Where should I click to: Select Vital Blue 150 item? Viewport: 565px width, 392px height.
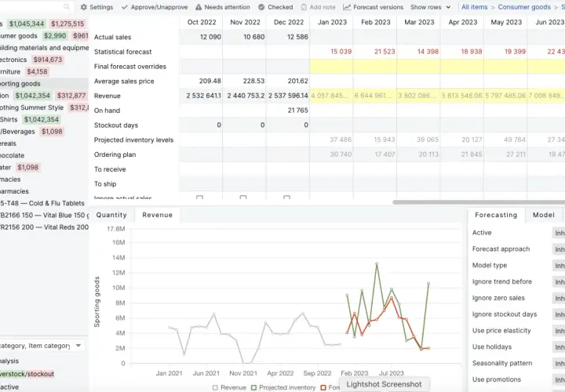44,215
